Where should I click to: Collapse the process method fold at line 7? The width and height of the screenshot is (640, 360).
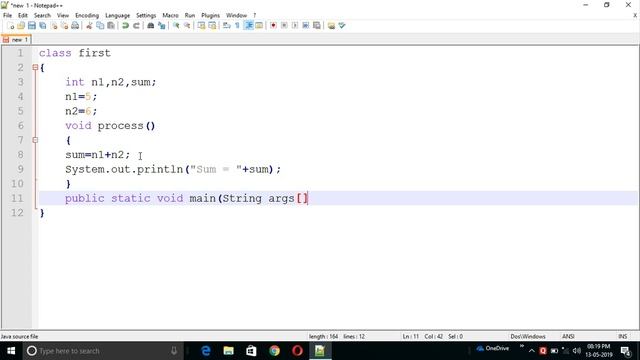coord(35,140)
